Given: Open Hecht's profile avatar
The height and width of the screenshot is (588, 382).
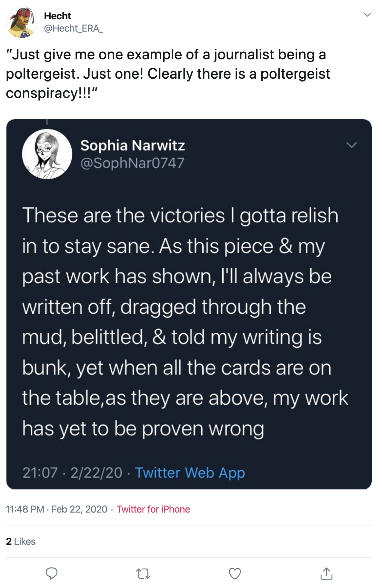Looking at the screenshot, I should click(22, 22).
